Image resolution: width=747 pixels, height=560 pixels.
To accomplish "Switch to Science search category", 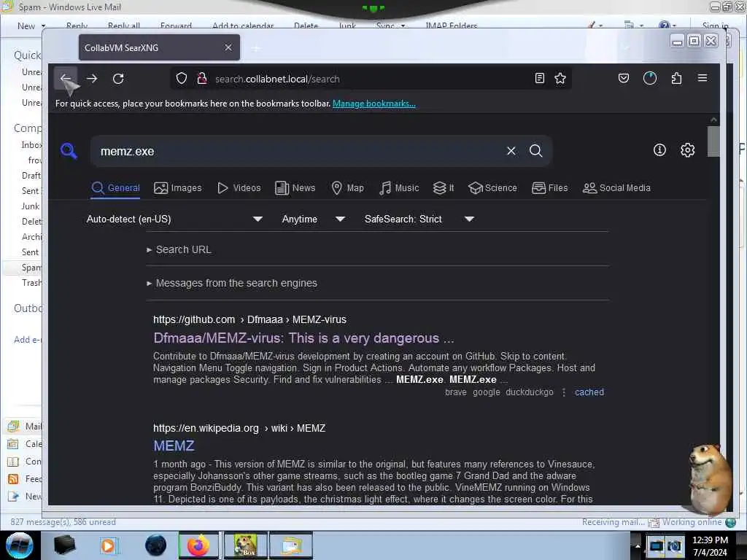I will point(492,188).
